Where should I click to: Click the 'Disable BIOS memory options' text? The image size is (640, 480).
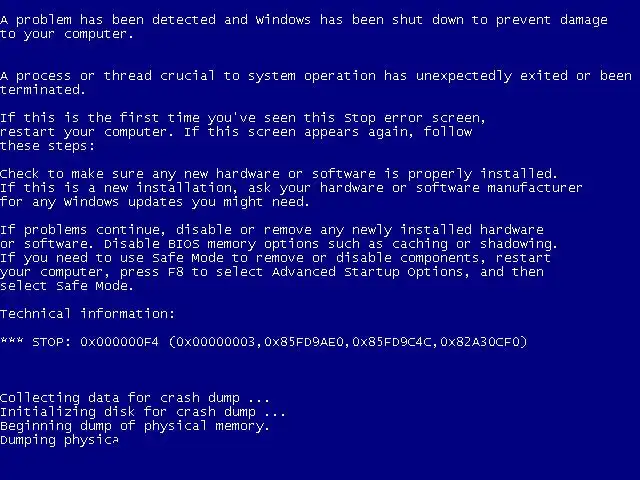pyautogui.click(x=211, y=244)
